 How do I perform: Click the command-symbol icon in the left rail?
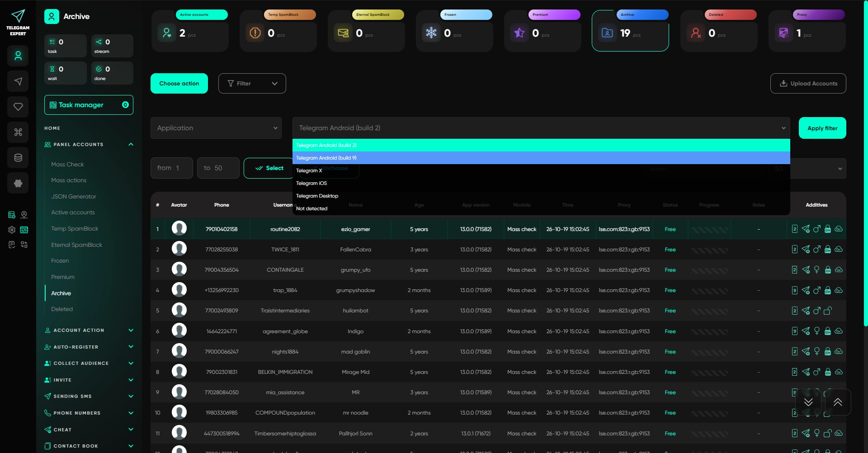(18, 132)
